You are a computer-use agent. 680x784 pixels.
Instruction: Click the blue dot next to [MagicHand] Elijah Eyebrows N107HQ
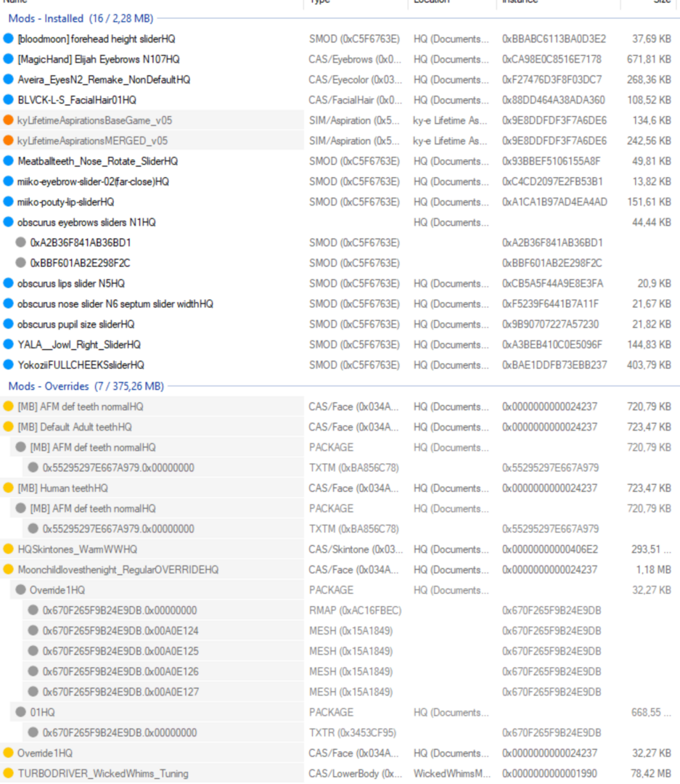8,59
